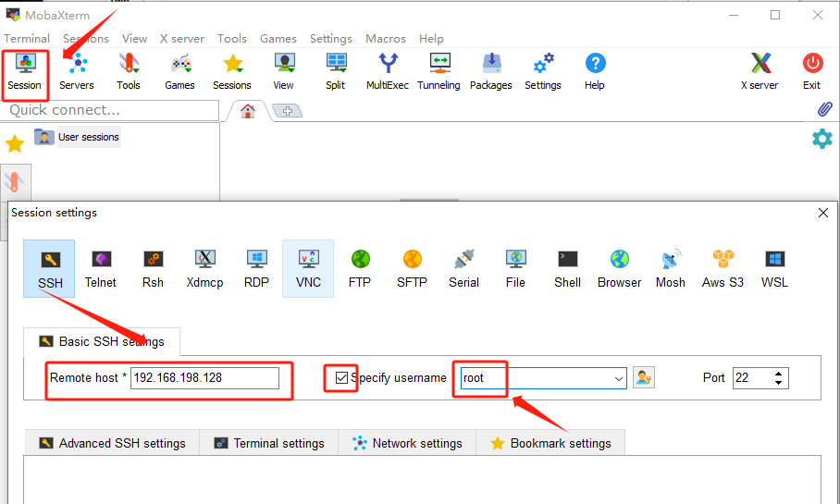The height and width of the screenshot is (504, 840).
Task: Select the User sessions tree item
Action: (x=78, y=137)
